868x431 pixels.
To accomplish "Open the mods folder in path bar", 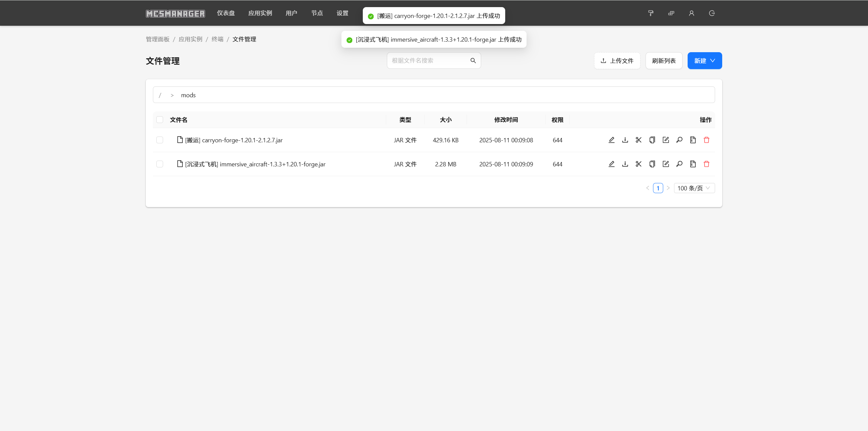I will [188, 95].
